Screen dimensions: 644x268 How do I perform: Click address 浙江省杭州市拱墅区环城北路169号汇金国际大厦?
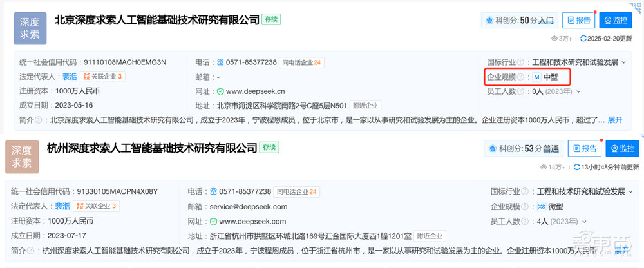(x=310, y=236)
